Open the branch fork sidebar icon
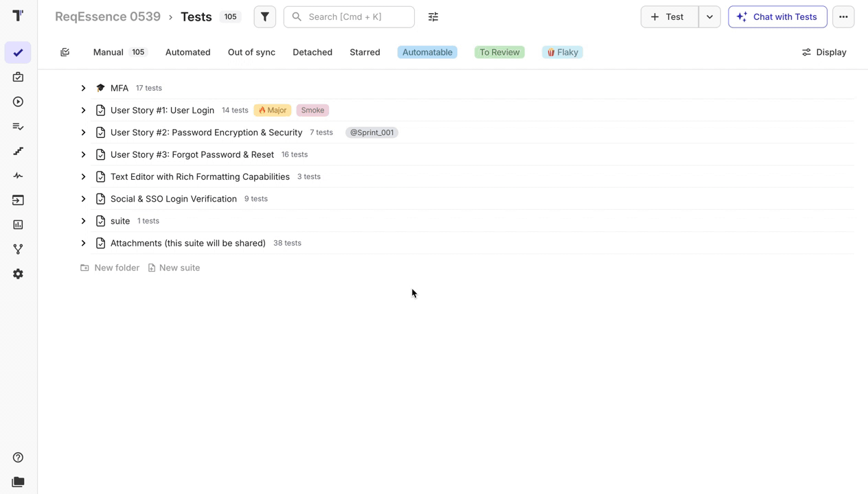Image resolution: width=868 pixels, height=494 pixels. click(18, 249)
